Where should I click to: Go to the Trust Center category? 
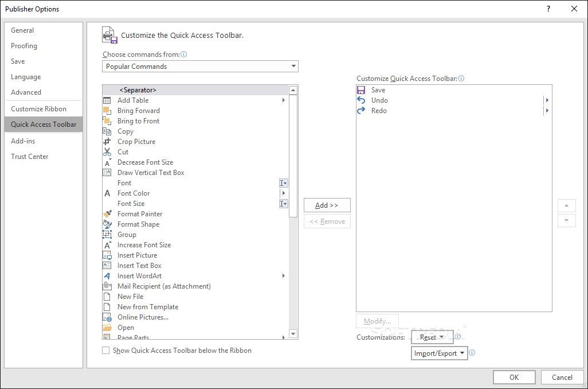pyautogui.click(x=44, y=157)
